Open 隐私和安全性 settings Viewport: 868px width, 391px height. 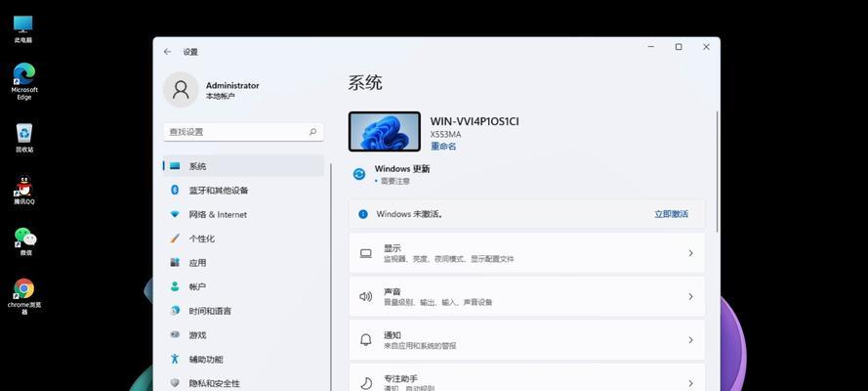(x=243, y=383)
